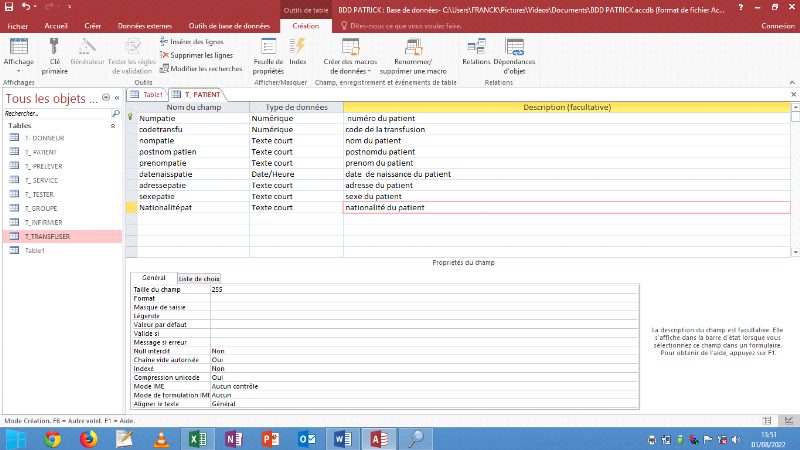Open T_TRANSFUSER table in navigation pane
The width and height of the screenshot is (800, 450).
(x=47, y=236)
